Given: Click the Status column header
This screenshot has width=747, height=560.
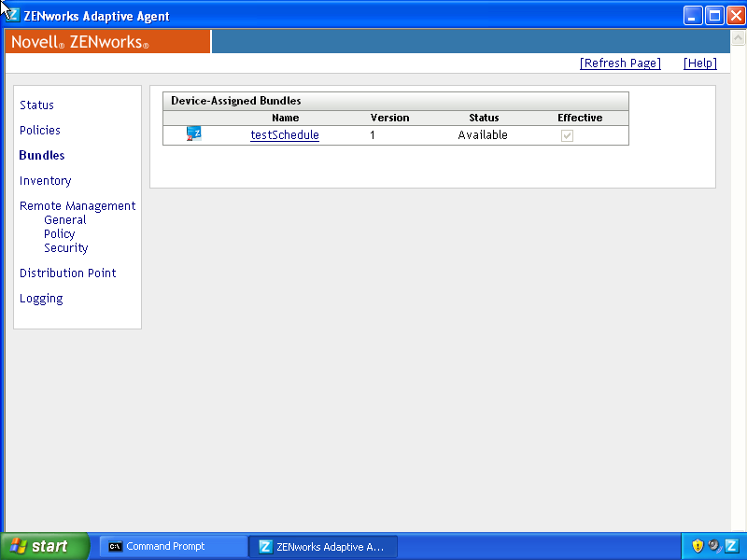Looking at the screenshot, I should pyautogui.click(x=484, y=118).
